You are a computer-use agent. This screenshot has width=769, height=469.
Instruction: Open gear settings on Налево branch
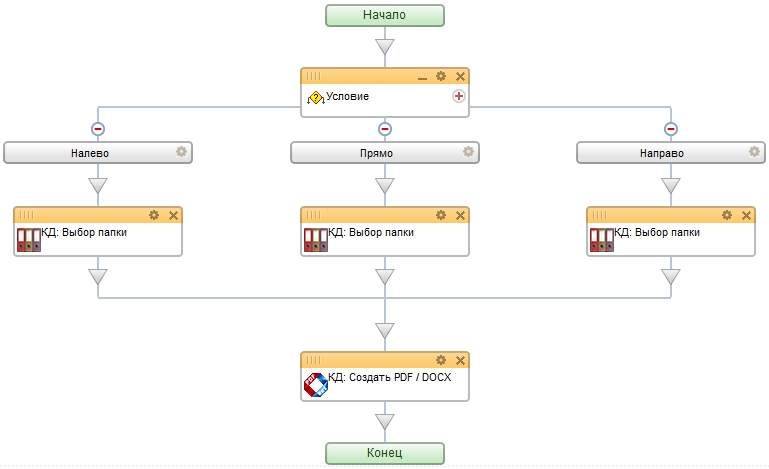coord(181,152)
